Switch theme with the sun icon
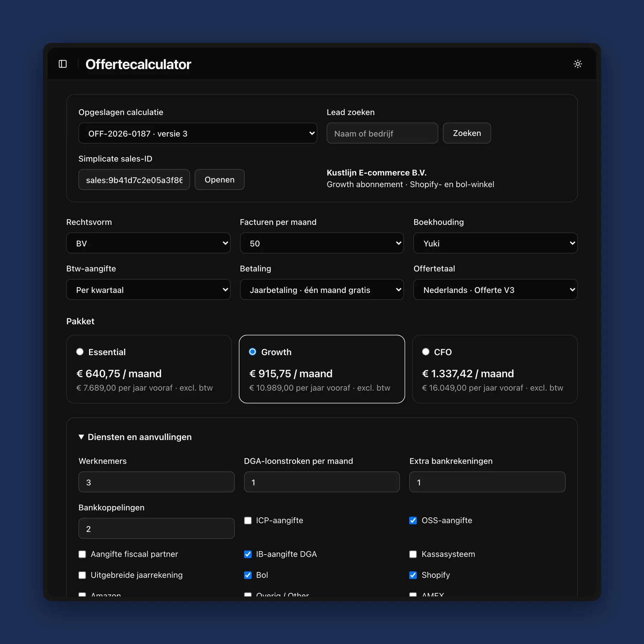The image size is (644, 644). click(577, 64)
